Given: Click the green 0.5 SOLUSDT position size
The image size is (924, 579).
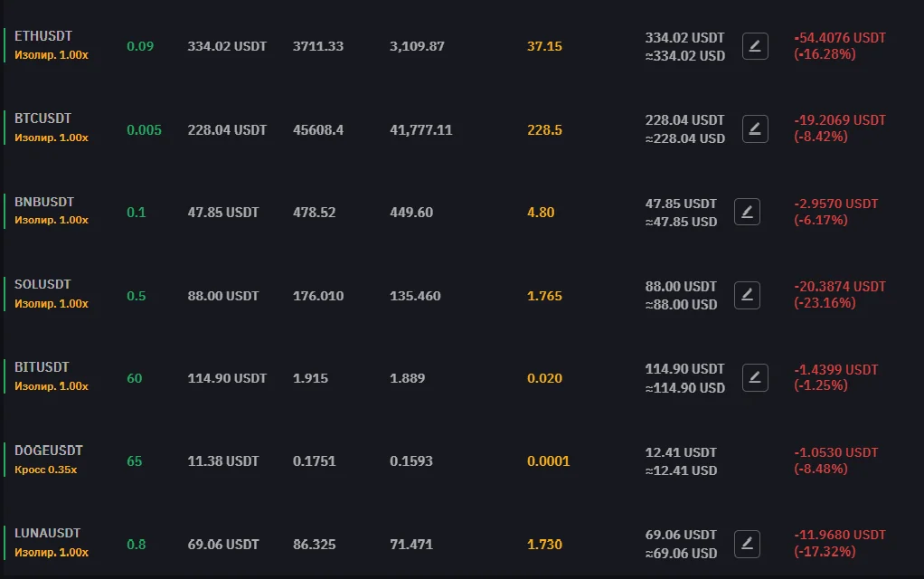Looking at the screenshot, I should pyautogui.click(x=136, y=296).
